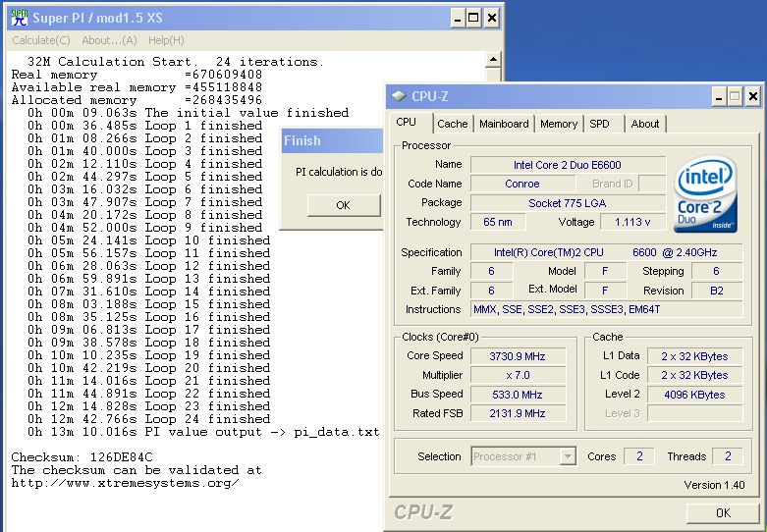
Task: Click the Allocated memory =268435496 line
Action: click(x=137, y=100)
